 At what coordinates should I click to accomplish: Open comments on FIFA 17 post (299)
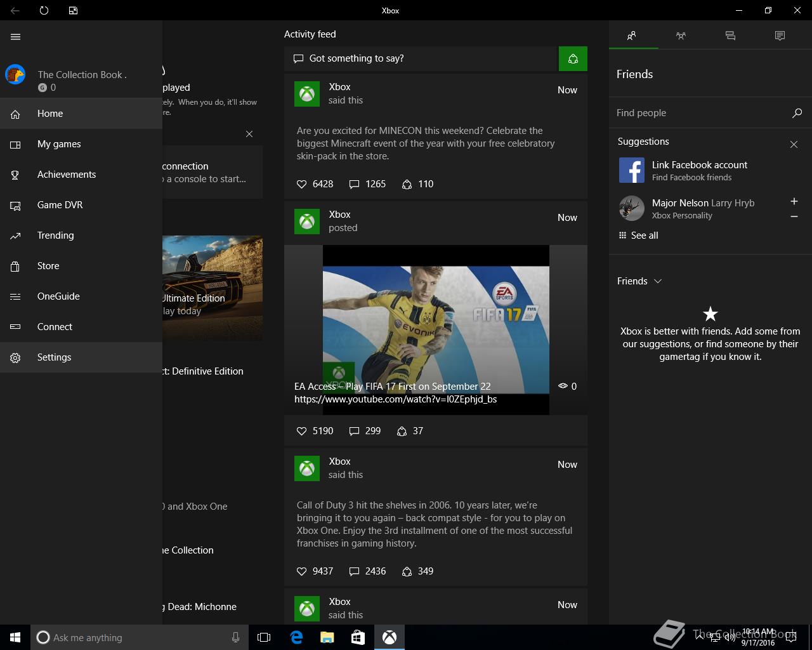365,431
